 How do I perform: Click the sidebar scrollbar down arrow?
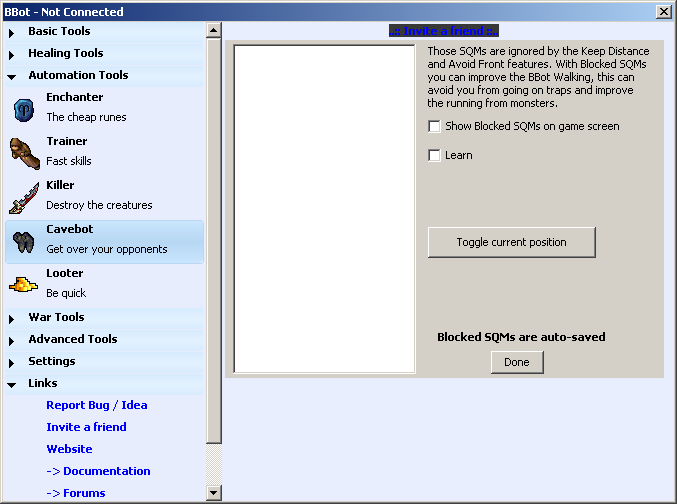[x=213, y=492]
